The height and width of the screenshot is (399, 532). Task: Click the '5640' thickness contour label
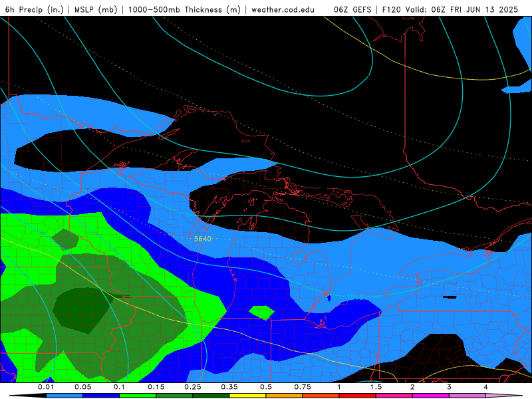coord(203,239)
